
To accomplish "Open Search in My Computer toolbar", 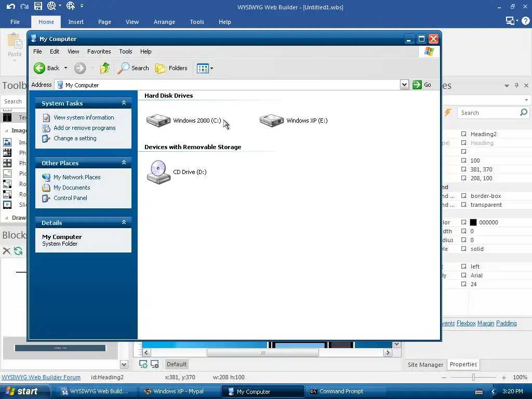I will (134, 68).
